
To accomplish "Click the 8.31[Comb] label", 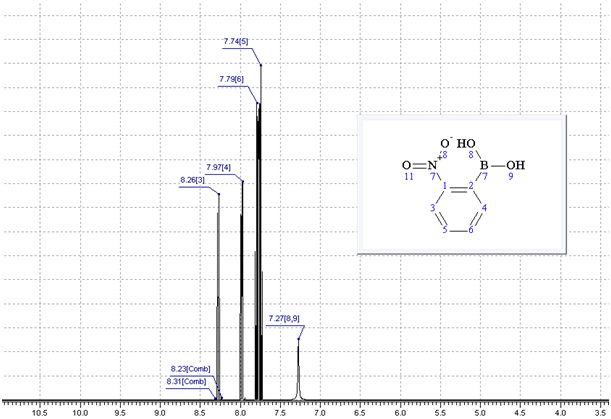I will pos(185,382).
